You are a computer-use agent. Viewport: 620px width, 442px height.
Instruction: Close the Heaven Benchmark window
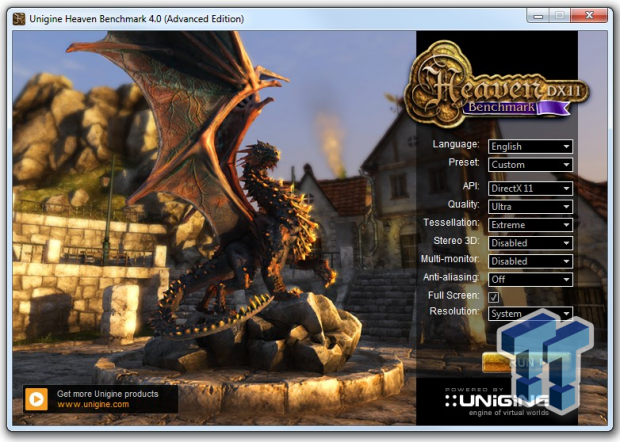point(589,15)
